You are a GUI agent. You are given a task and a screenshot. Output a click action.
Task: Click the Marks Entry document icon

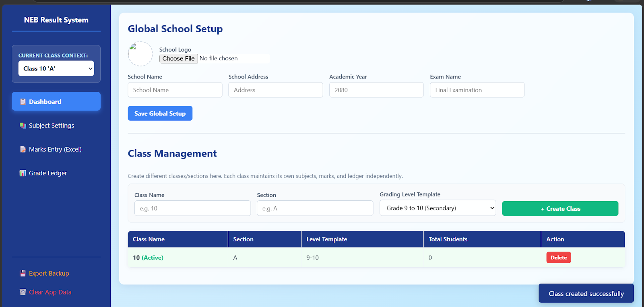[x=23, y=149]
